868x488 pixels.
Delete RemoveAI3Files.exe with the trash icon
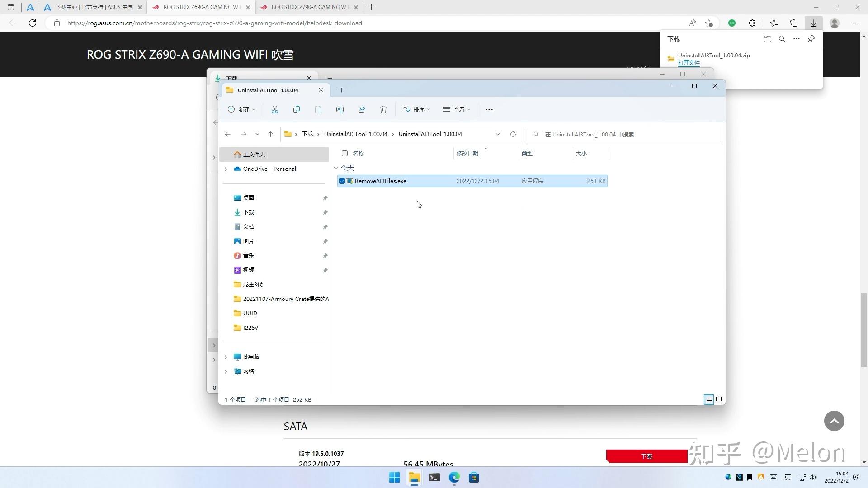coord(383,109)
